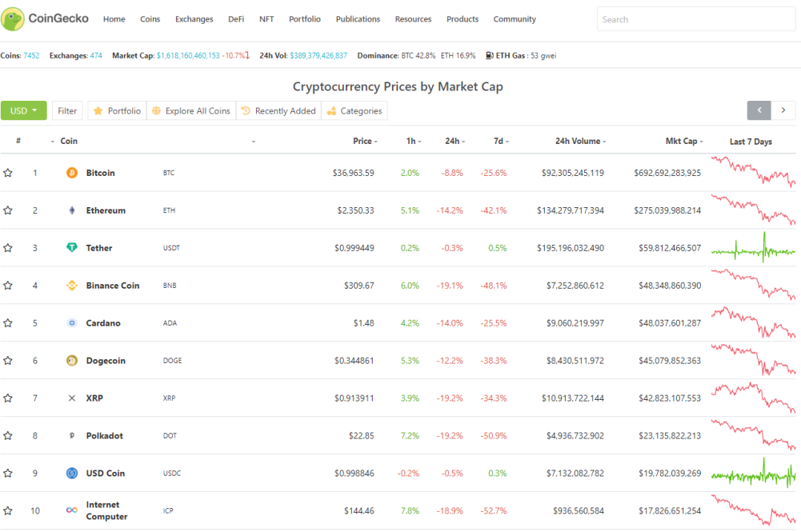This screenshot has height=532, width=801.
Task: Click the USD Coin icon
Action: (x=72, y=474)
